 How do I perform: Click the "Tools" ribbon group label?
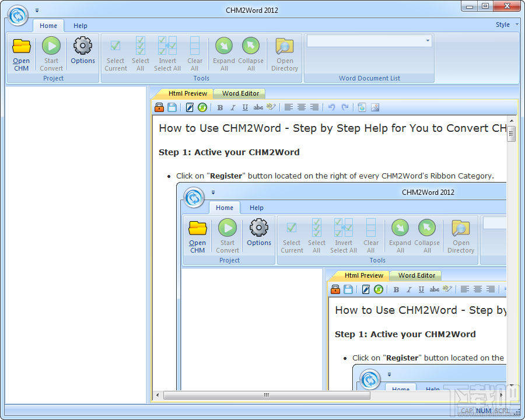coord(201,78)
